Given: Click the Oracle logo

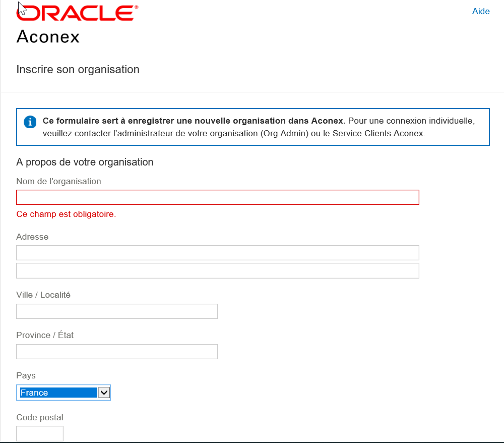Looking at the screenshot, I should click(x=78, y=13).
